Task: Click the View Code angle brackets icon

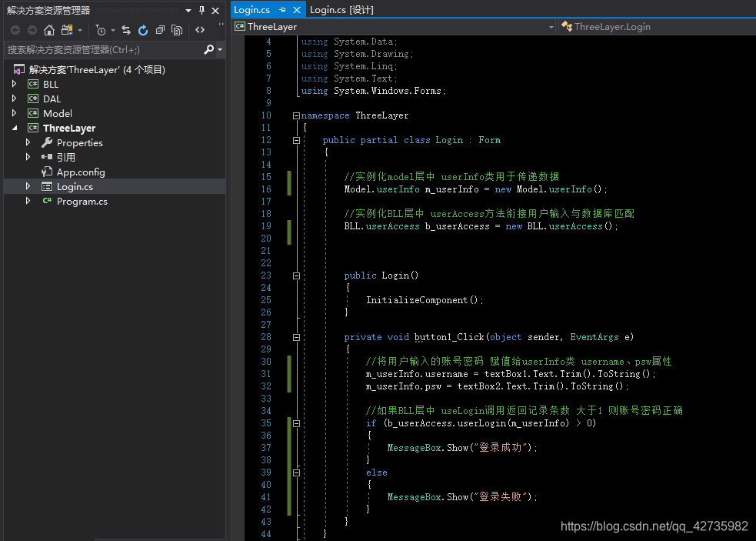Action: click(200, 31)
